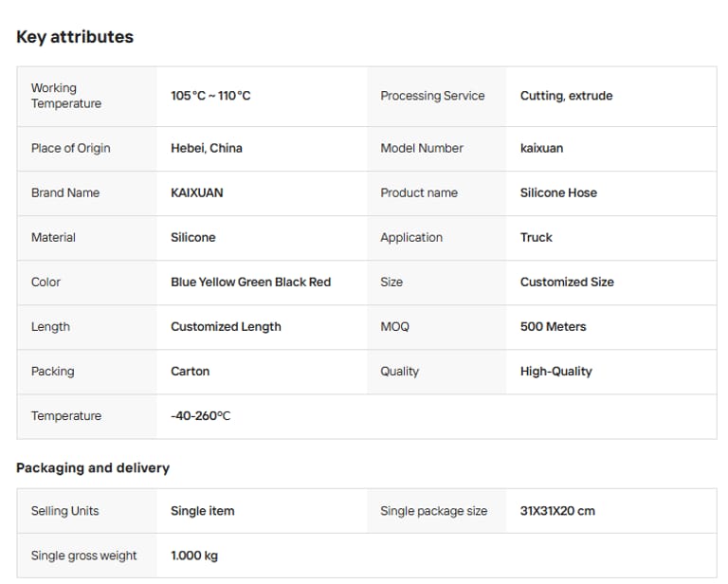The image size is (728, 584).
Task: Select the Silicone Hose product name
Action: 558,192
